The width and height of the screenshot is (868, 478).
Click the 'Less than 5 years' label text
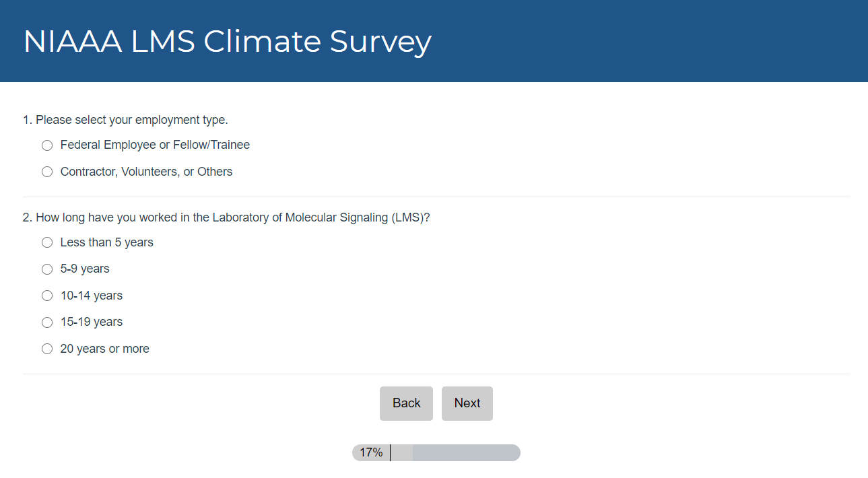(x=106, y=242)
